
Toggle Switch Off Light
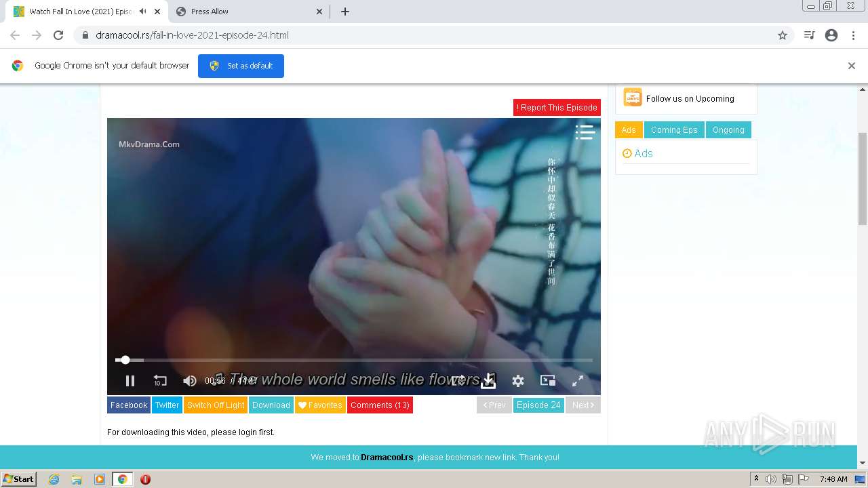click(216, 405)
